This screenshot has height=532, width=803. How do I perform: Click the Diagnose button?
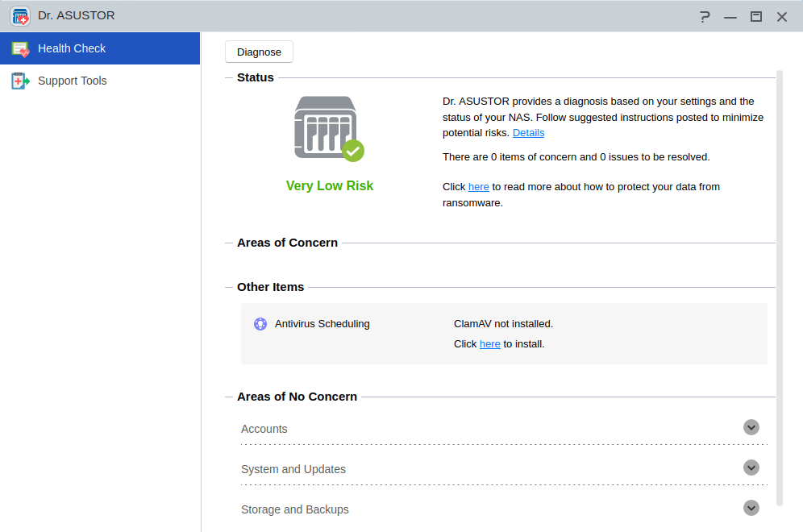tap(259, 52)
